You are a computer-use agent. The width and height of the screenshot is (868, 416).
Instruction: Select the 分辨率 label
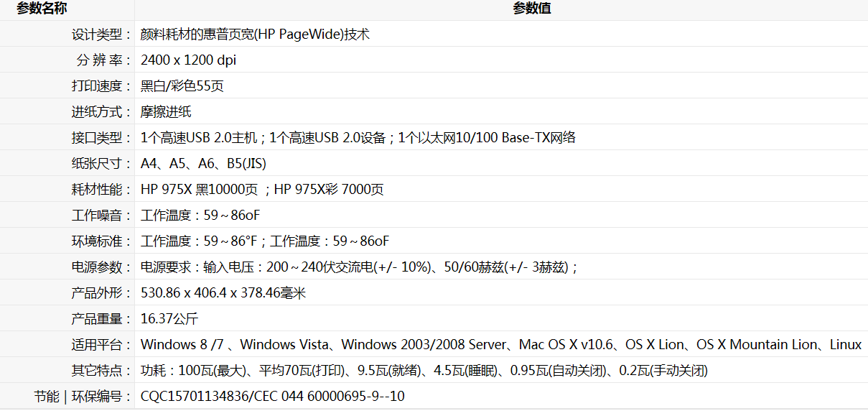(103, 60)
